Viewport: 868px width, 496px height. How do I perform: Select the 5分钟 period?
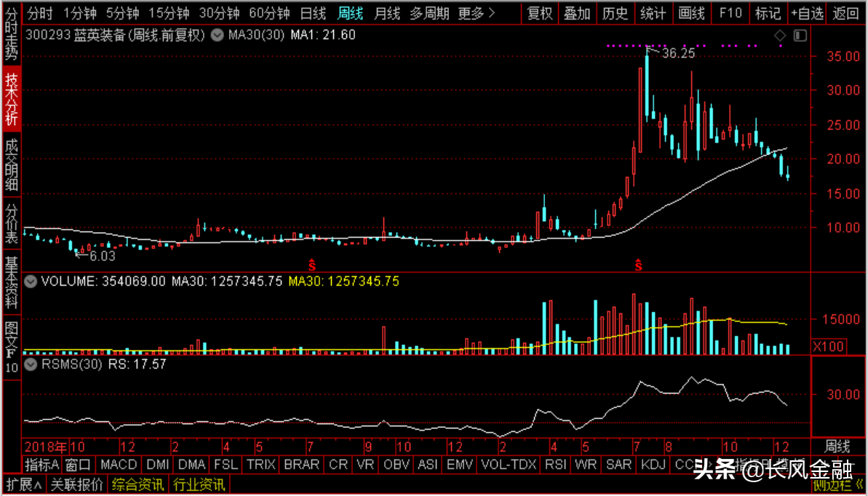point(124,13)
